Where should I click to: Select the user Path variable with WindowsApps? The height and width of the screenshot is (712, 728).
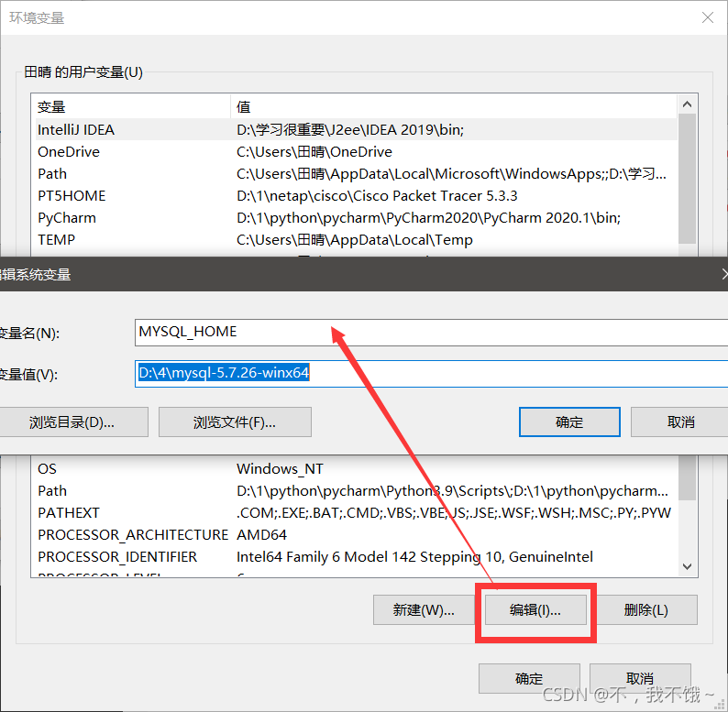[x=356, y=173]
